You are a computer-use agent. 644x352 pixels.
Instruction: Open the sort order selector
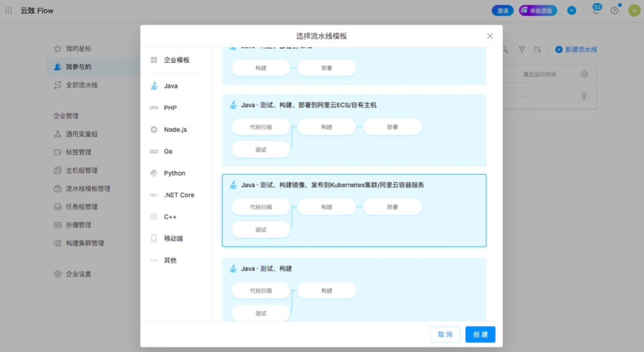tap(538, 50)
